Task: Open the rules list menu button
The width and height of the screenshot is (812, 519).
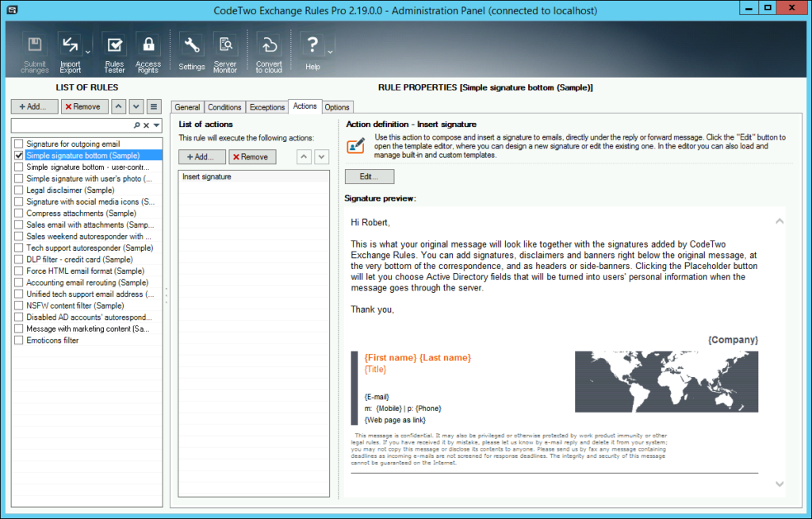Action: coord(154,107)
